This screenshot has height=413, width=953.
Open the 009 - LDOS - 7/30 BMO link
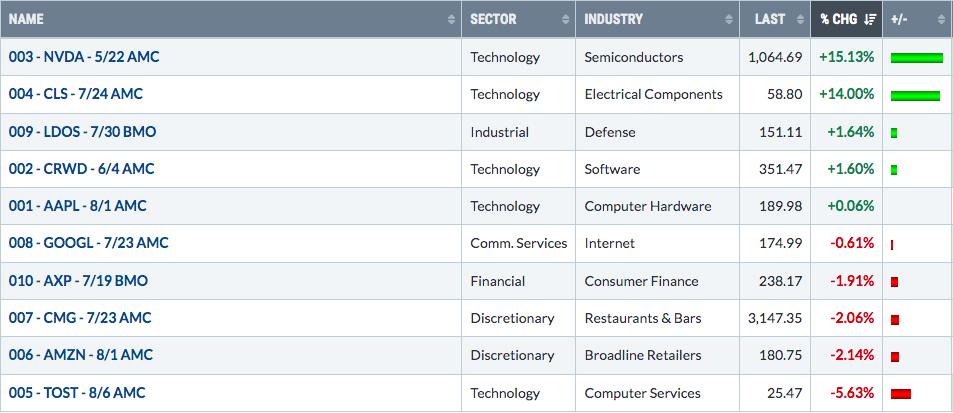pos(82,132)
